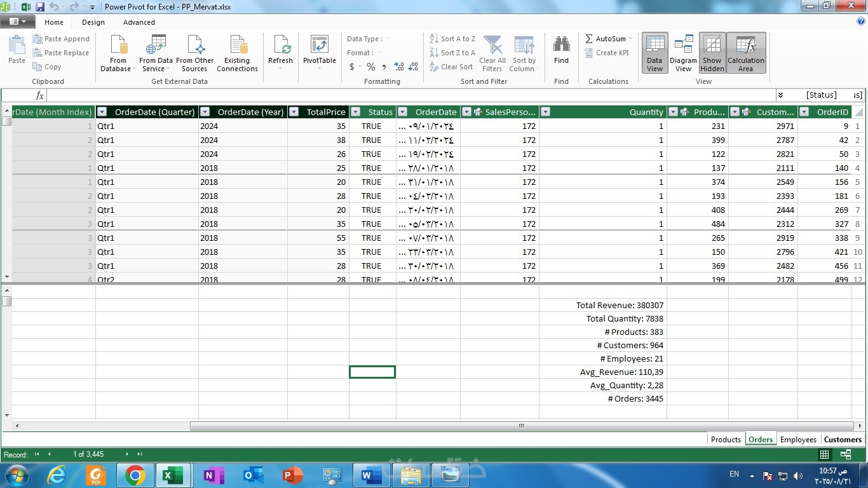The width and height of the screenshot is (868, 488).
Task: Toggle diagram view in status bar
Action: pyautogui.click(x=846, y=454)
